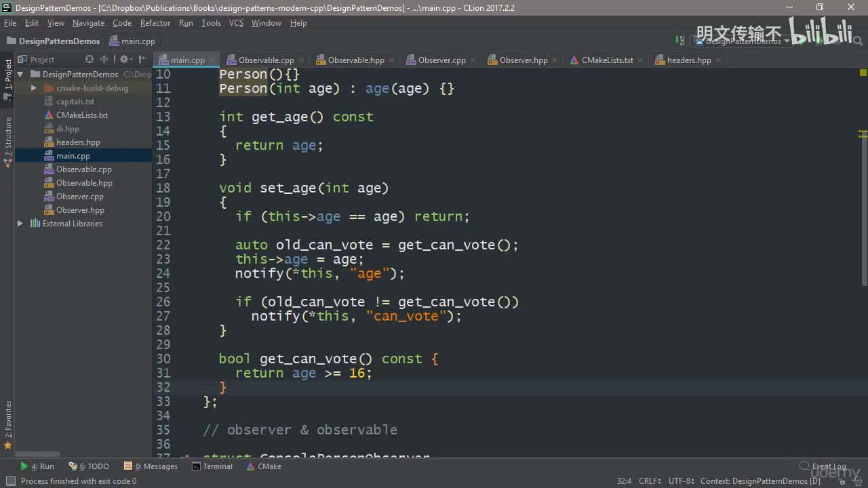Click the Collapse All icon in Project panel
868x488 pixels.
click(x=104, y=60)
